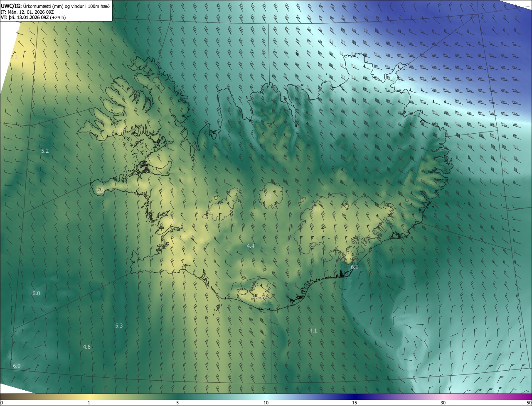532x406 pixels.
Task: Click the initial time 'IT: Mán. 12. 01. 2026 09Z'
Action: (x=27, y=12)
